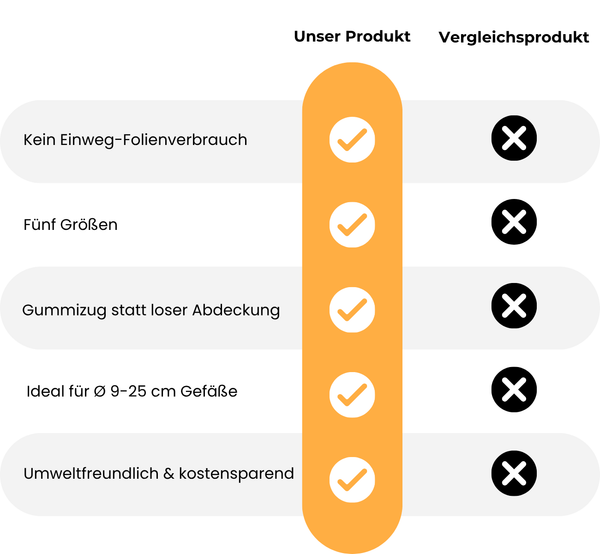Click the checkmark for Kein Einweg-Folienverbrauch
The width and height of the screenshot is (600, 554).
pos(352,140)
